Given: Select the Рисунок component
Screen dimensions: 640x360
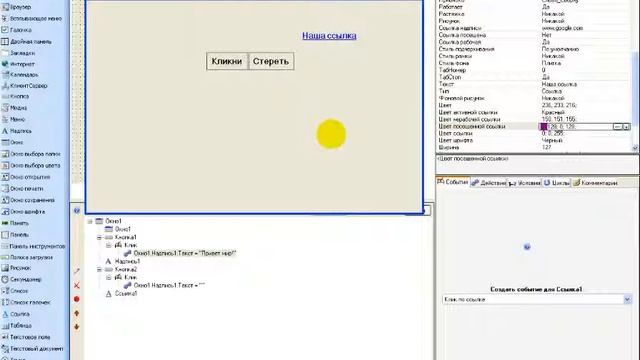Looking at the screenshot, I should pyautogui.click(x=16, y=268).
